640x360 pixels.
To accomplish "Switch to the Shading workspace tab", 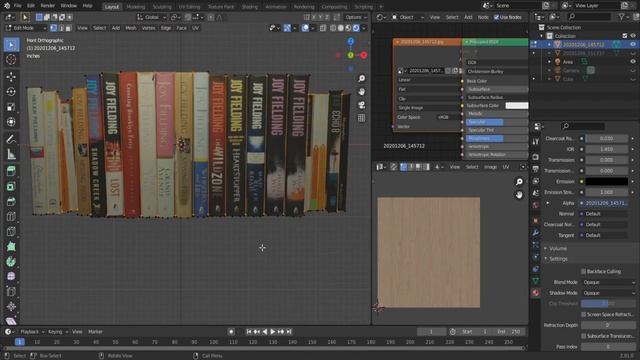I will (x=249, y=7).
